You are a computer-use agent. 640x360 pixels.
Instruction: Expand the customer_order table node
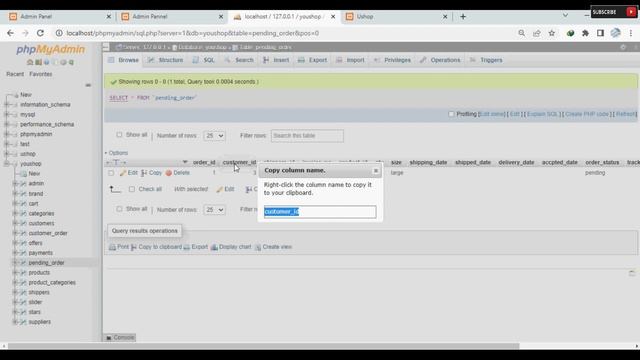point(16,233)
